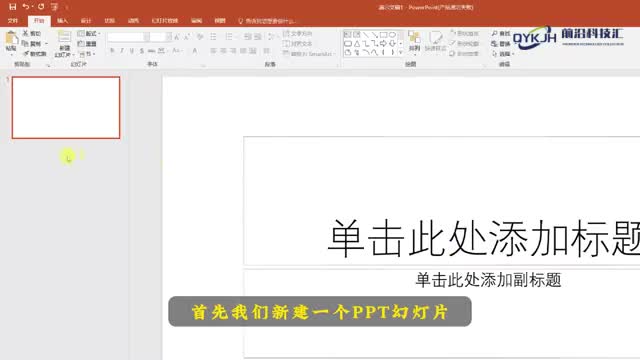Select the Text Box shape in shapes gallery

click(x=348, y=35)
